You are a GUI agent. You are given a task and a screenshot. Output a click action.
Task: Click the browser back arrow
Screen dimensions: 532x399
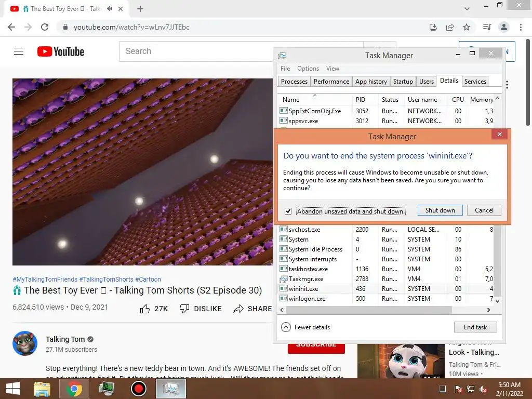point(11,27)
